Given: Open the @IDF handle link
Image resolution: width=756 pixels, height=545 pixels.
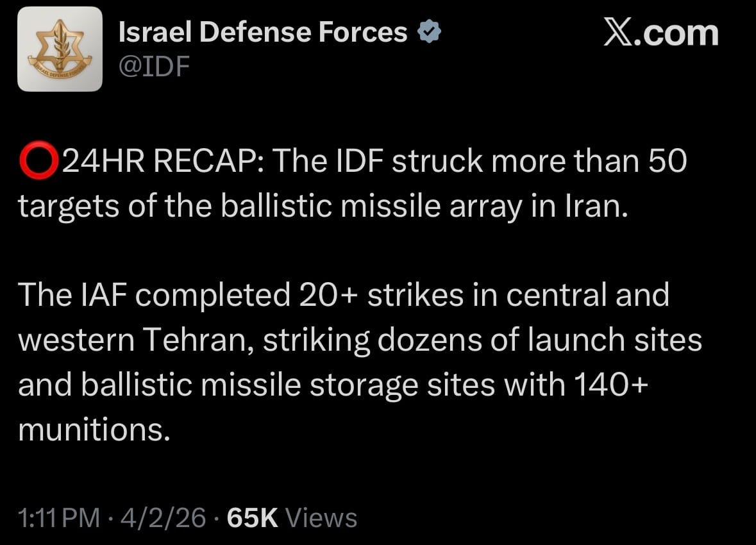Looking at the screenshot, I should point(154,65).
